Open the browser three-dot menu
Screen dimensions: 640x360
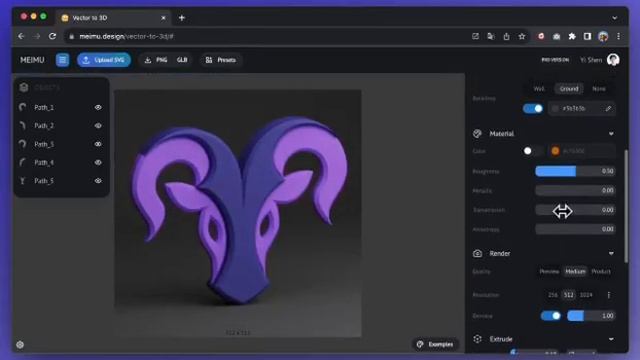[x=618, y=36]
